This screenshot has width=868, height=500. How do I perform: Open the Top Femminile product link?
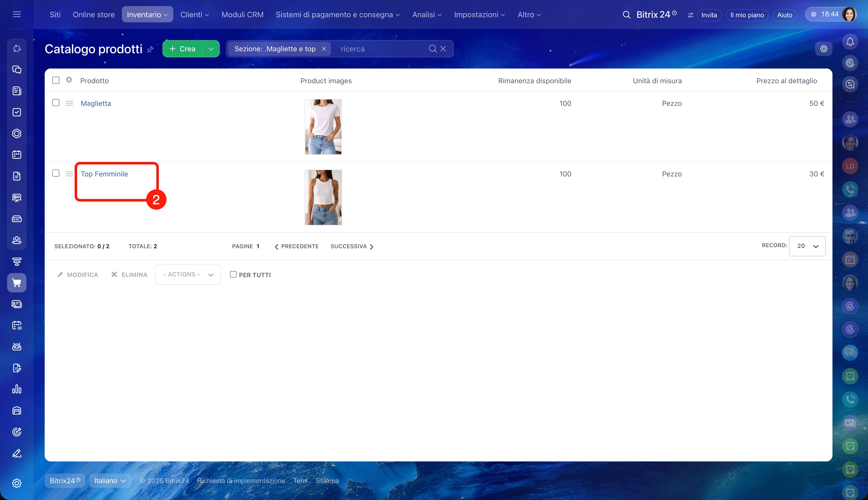click(104, 174)
